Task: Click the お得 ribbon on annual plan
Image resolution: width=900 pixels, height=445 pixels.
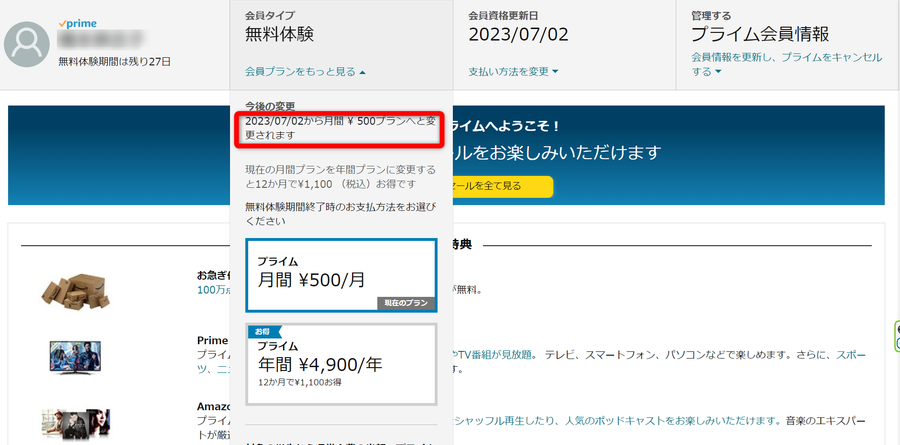Action: coord(263,331)
